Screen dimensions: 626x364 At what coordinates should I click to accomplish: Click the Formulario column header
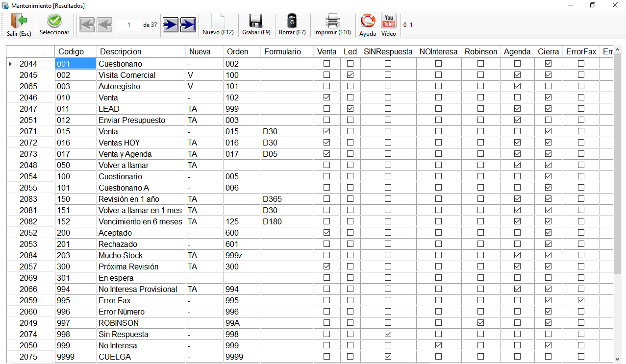click(287, 52)
